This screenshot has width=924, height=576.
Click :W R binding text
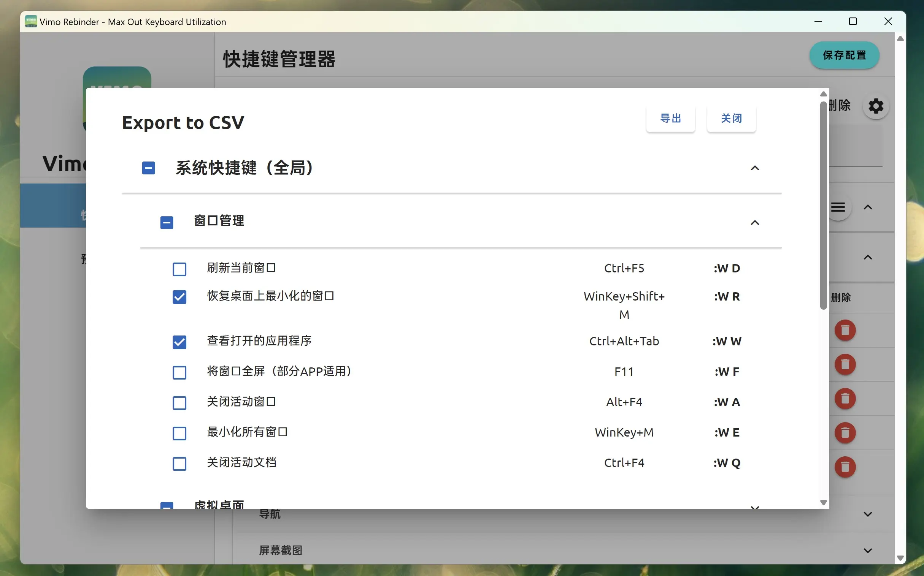pos(727,296)
